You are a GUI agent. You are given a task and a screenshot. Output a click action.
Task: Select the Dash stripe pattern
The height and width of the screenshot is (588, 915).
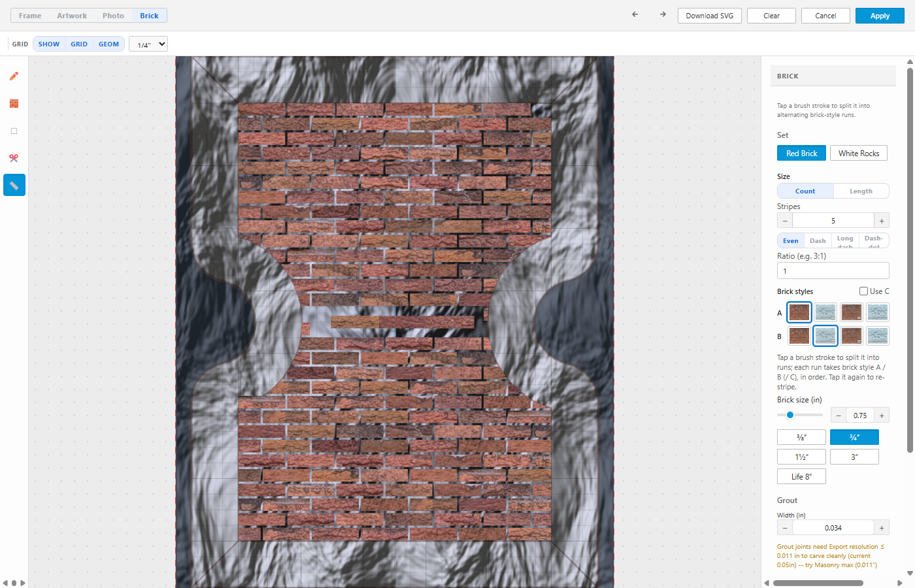point(818,241)
